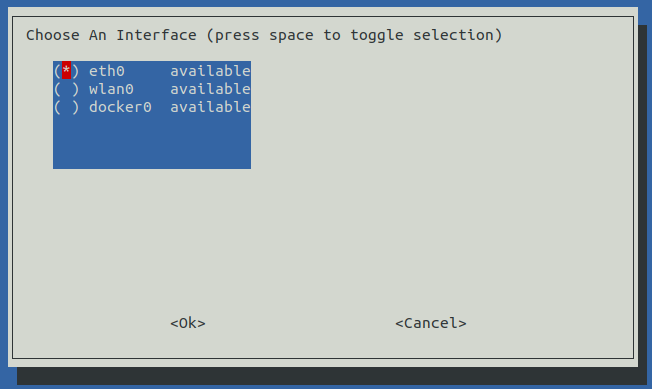Click the docker0 interface name
652x389 pixels.
point(120,107)
